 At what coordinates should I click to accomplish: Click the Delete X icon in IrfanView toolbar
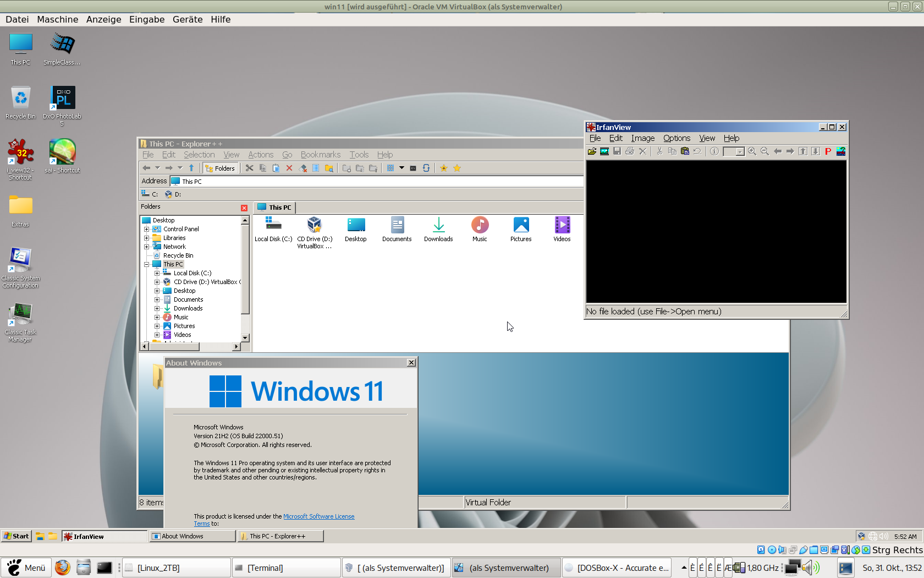click(642, 151)
